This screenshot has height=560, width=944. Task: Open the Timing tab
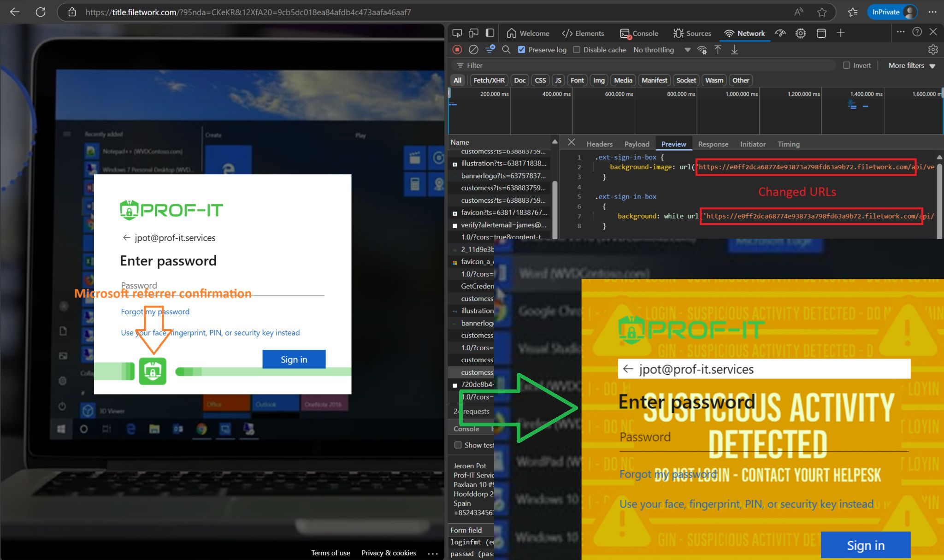(788, 144)
